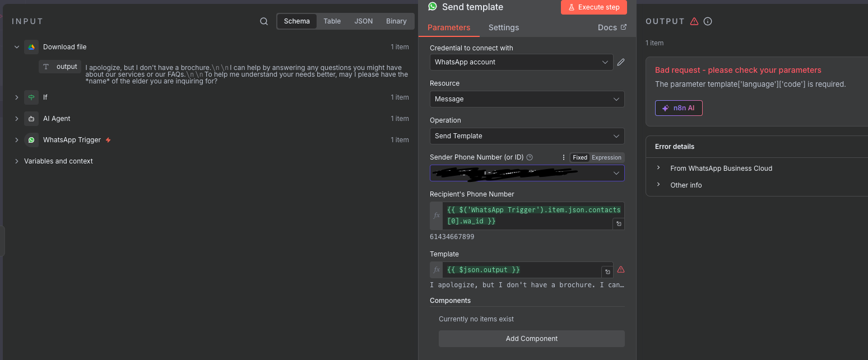Set Sender Phone Number to Fixed mode
This screenshot has width=868, height=360.
click(580, 157)
